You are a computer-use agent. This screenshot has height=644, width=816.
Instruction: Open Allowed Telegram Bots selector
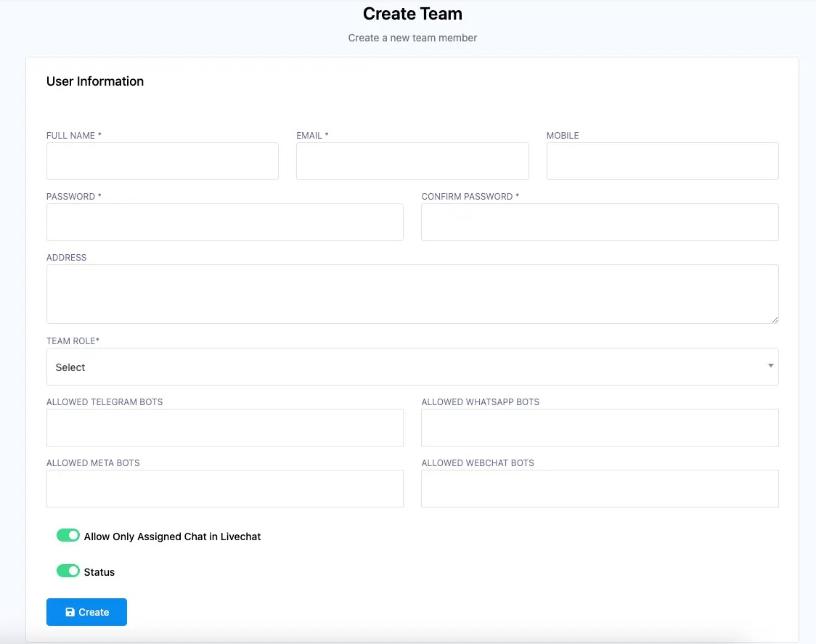tap(224, 428)
